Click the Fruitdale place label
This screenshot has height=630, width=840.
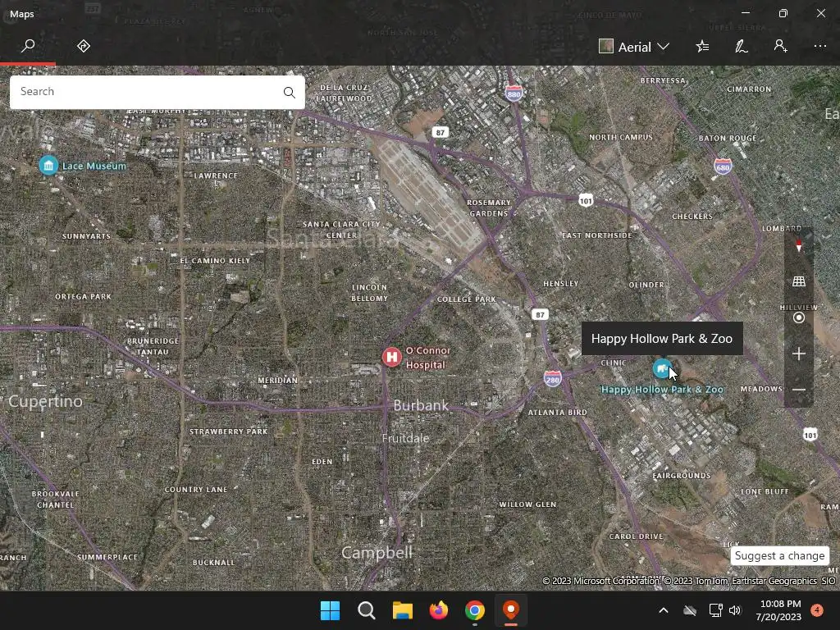pyautogui.click(x=405, y=438)
